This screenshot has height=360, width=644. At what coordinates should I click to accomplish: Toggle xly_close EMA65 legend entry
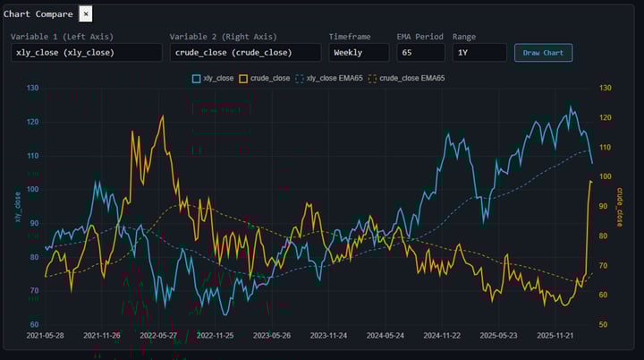coord(329,78)
